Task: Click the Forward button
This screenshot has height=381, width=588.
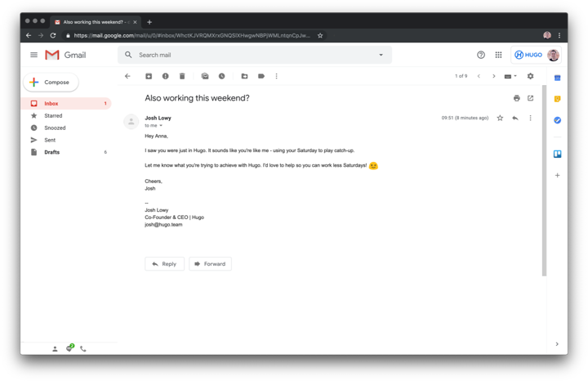Action: point(210,264)
